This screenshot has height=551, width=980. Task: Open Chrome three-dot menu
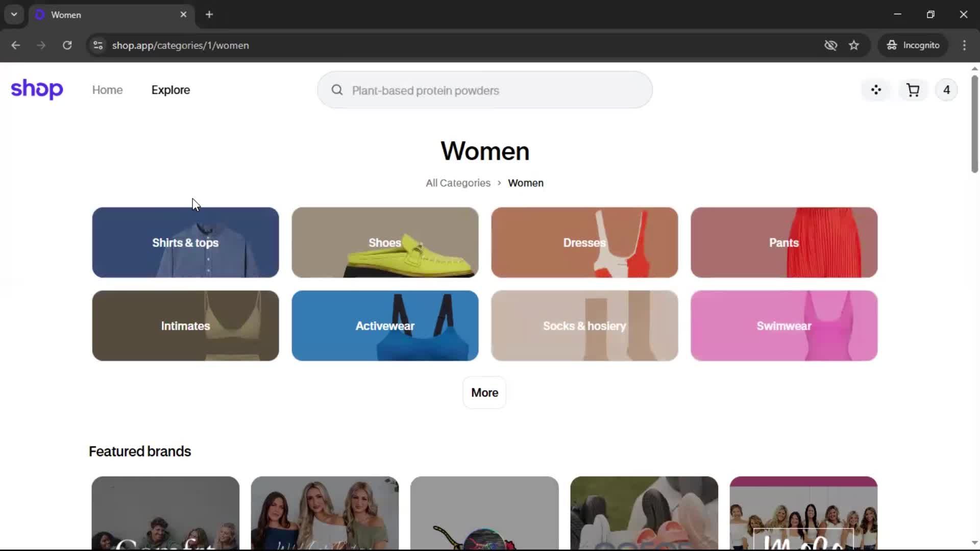click(964, 45)
